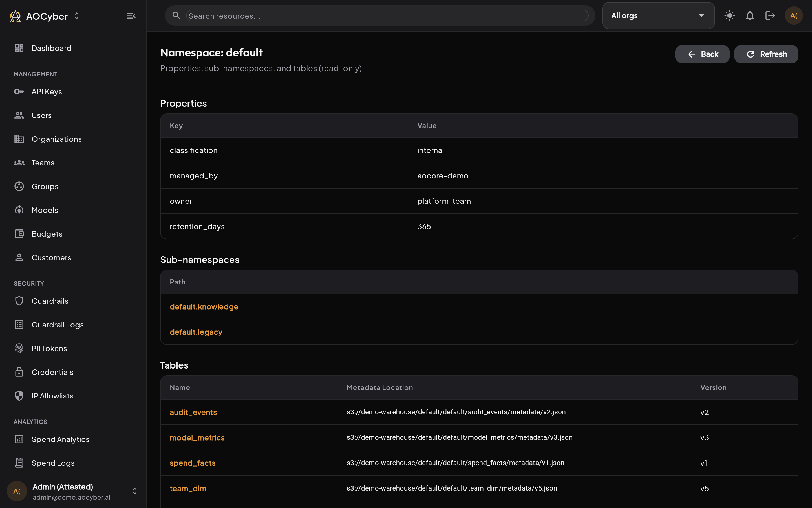The image size is (812, 508).
Task: Open Budgets in the sidebar
Action: click(x=47, y=233)
